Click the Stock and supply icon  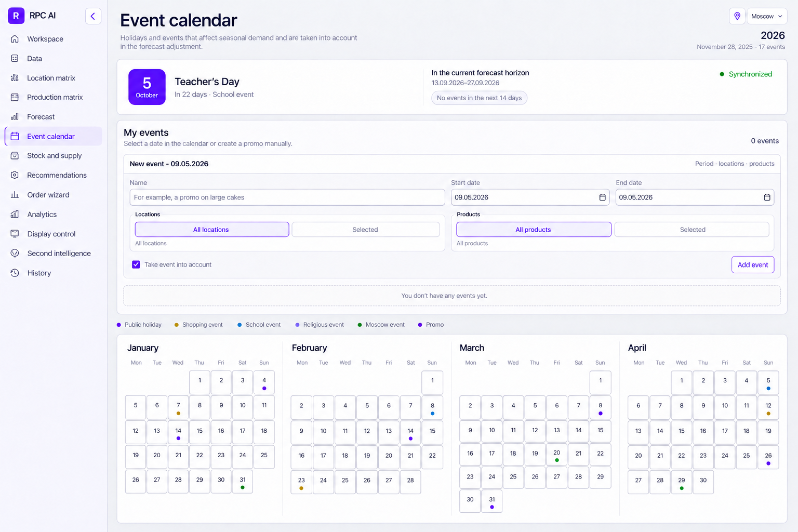click(x=15, y=156)
